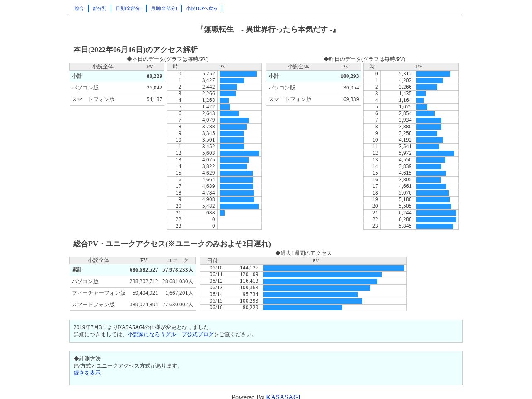Open the 日別[全部分] navigation tab
Image resolution: width=532 pixels, height=399 pixels.
click(128, 8)
